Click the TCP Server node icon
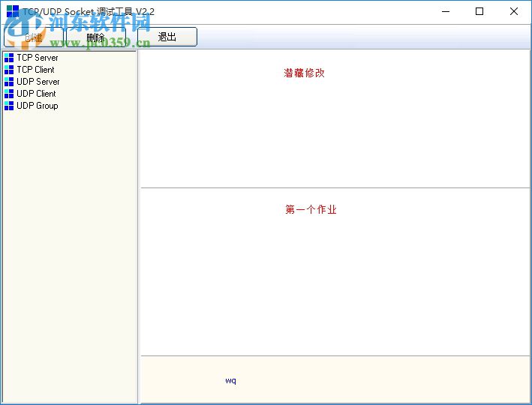532x405 pixels. pos(9,58)
